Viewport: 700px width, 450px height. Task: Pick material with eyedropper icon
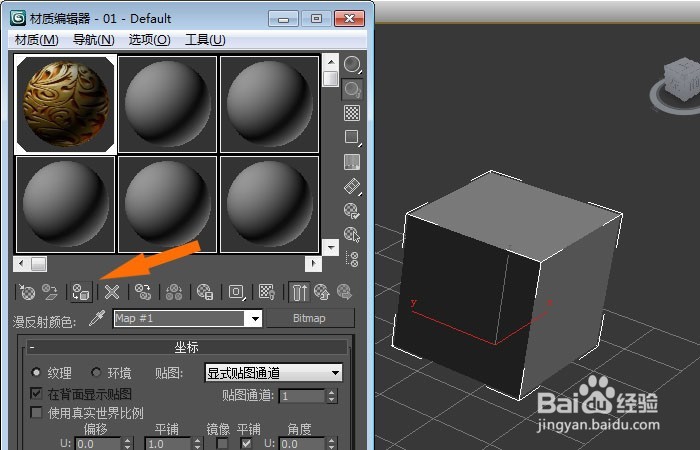[97, 318]
